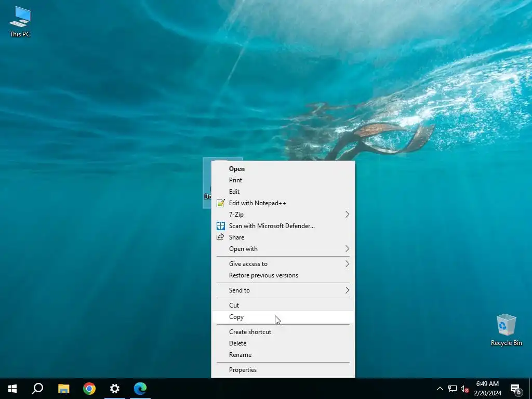The image size is (532, 399).
Task: Choose Cut in the context menu
Action: pos(283,305)
